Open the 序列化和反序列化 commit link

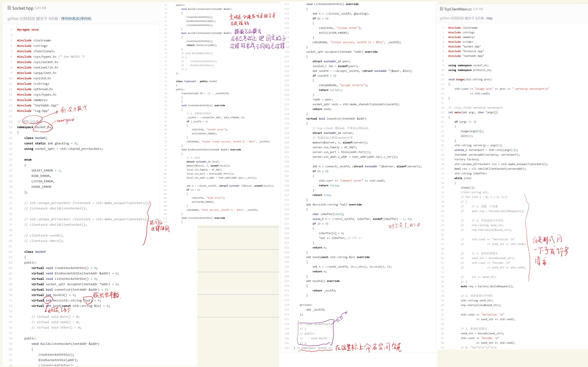(x=76, y=19)
